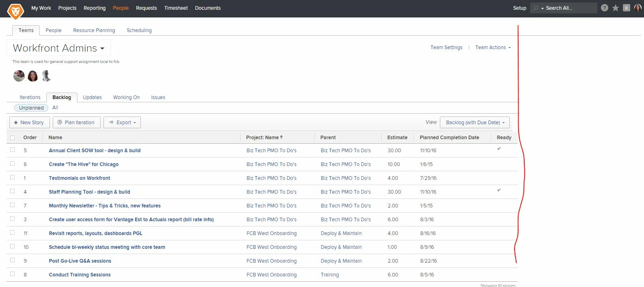Screen dimensions: 644x287
Task: Open Setup in the top bar
Action: pos(520,8)
